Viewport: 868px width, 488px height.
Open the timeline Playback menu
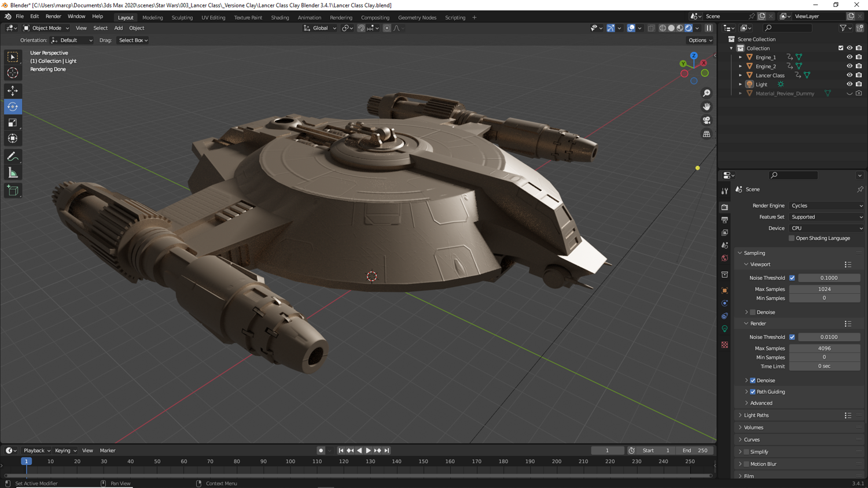(x=36, y=450)
